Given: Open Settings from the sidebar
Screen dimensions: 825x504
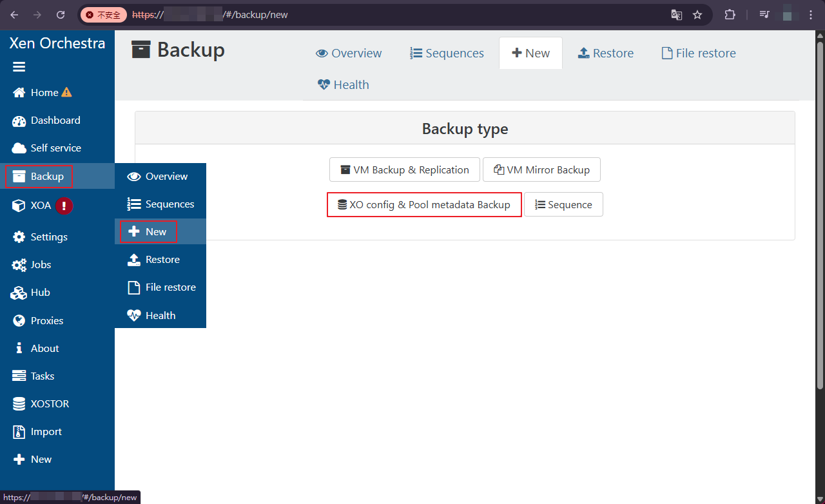Looking at the screenshot, I should coord(40,237).
